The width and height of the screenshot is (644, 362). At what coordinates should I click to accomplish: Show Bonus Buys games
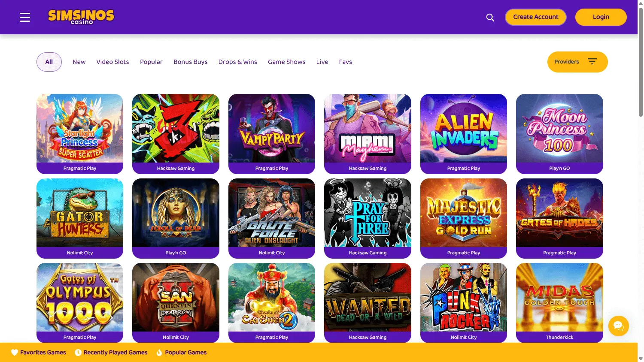pos(191,62)
